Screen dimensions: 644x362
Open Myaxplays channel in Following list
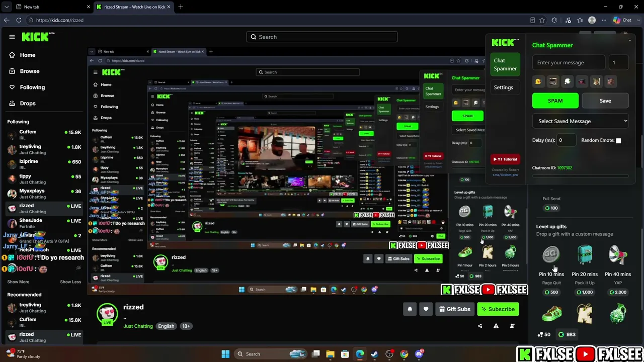(x=44, y=194)
